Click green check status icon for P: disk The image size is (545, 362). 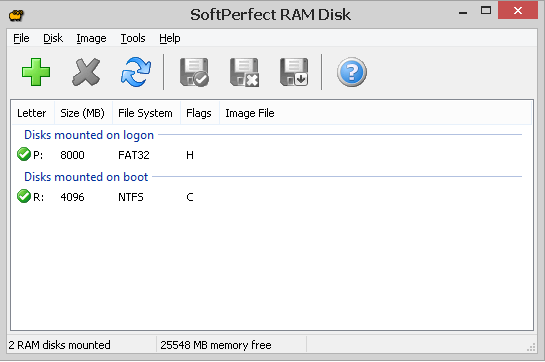coord(24,154)
